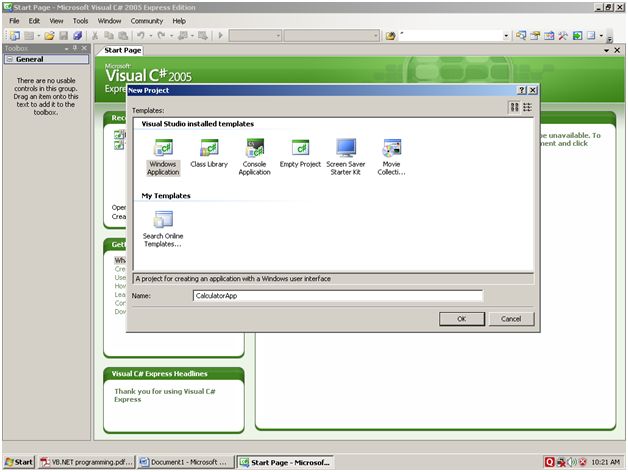Click the project Name input field
628x472 pixels.
[338, 296]
